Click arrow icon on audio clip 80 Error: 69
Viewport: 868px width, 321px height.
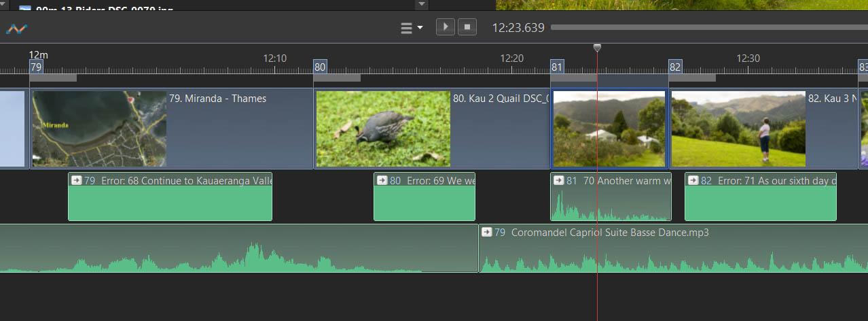[382, 181]
